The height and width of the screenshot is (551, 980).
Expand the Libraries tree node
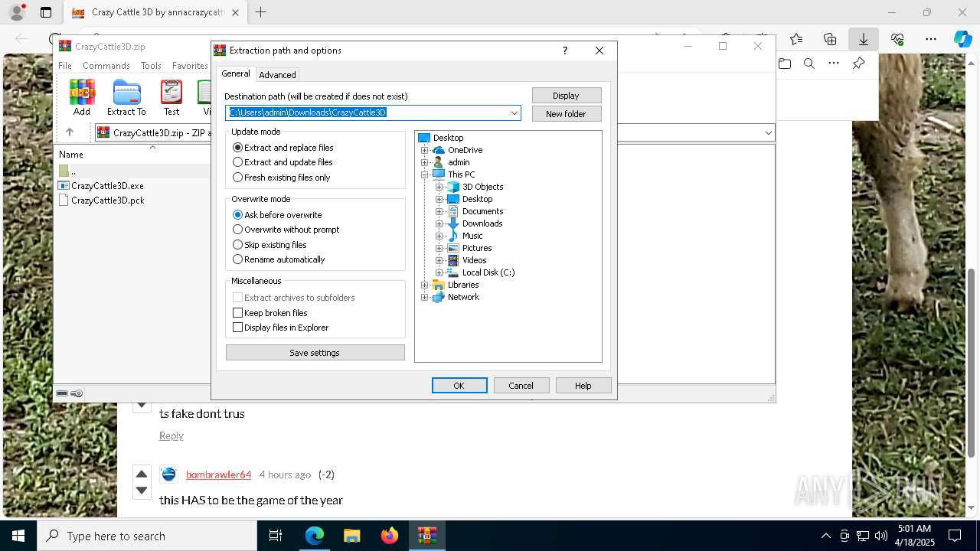pos(425,285)
